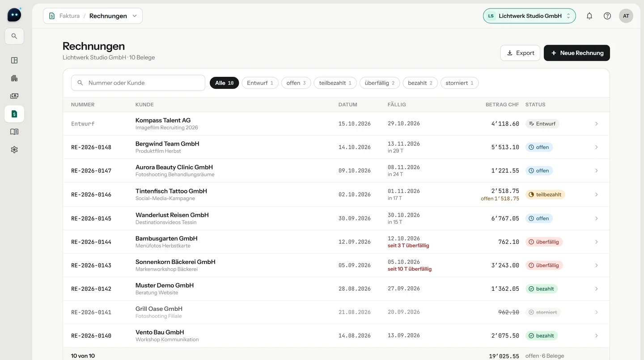
Task: Open the open-book ledger icon in sidebar
Action: (x=14, y=132)
